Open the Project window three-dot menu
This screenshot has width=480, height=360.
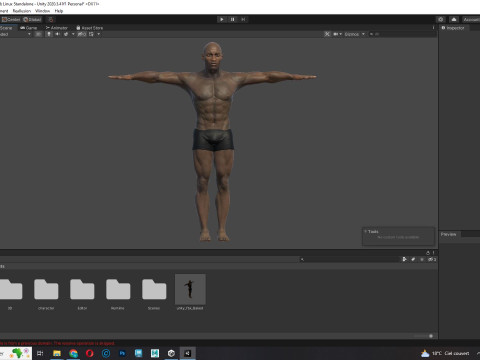(x=433, y=253)
